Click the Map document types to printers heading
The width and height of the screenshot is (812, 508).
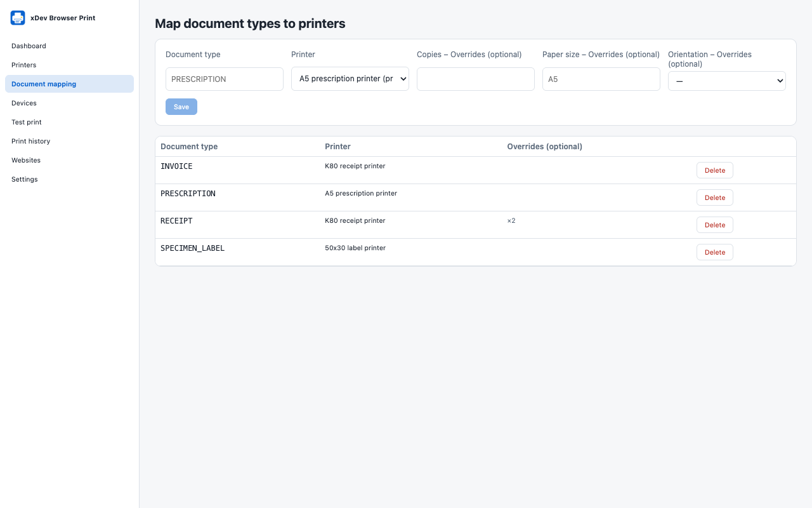coord(250,23)
